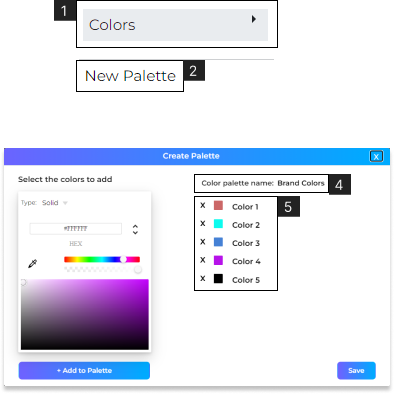Select the eyedropper color picker tool
This screenshot has height=394, width=394.
[x=32, y=264]
